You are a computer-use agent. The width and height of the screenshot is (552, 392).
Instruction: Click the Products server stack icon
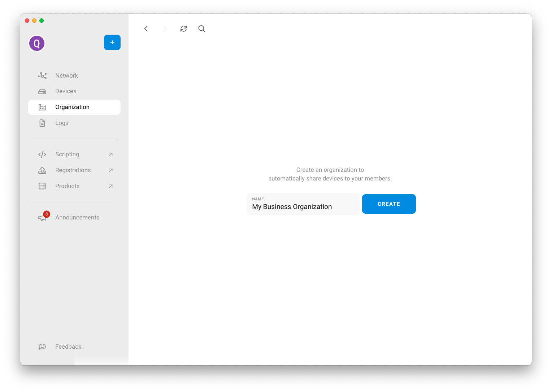[42, 186]
